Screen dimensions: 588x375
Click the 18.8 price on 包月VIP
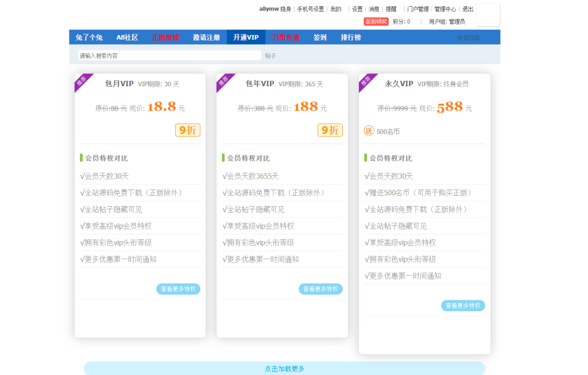coord(161,107)
